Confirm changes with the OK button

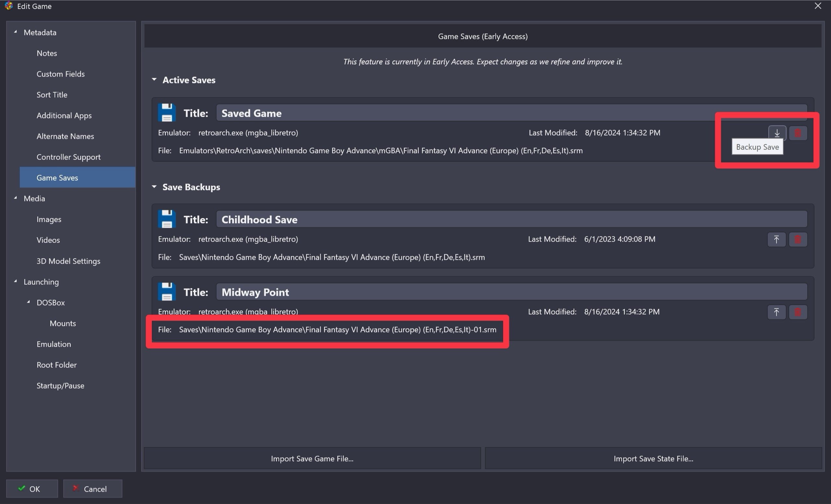pos(32,489)
